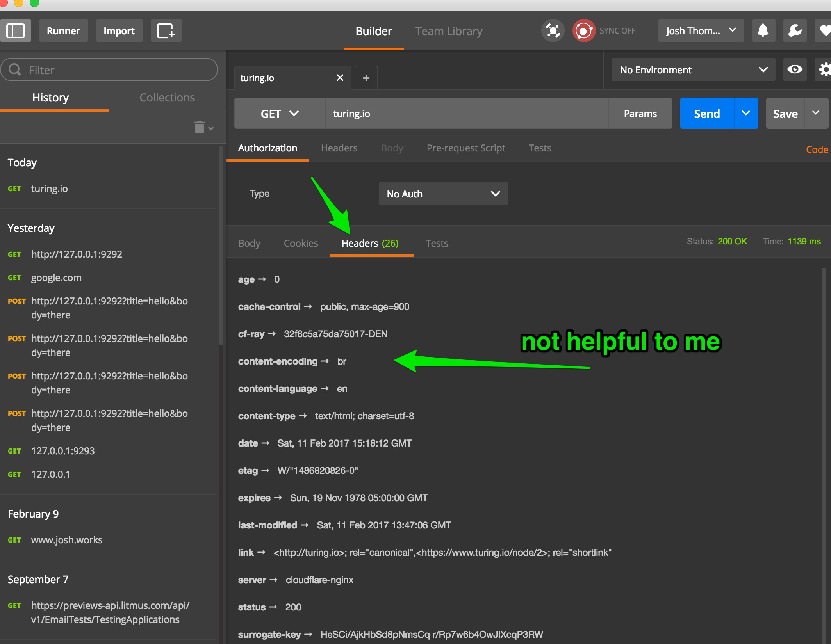Open the GET method dropdown
This screenshot has width=831, height=644.
280,114
